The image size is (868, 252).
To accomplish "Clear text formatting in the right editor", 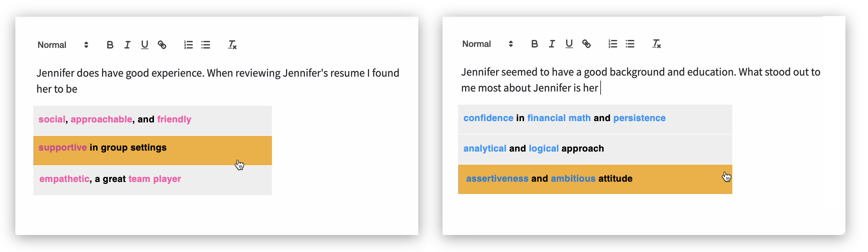I will coord(656,44).
